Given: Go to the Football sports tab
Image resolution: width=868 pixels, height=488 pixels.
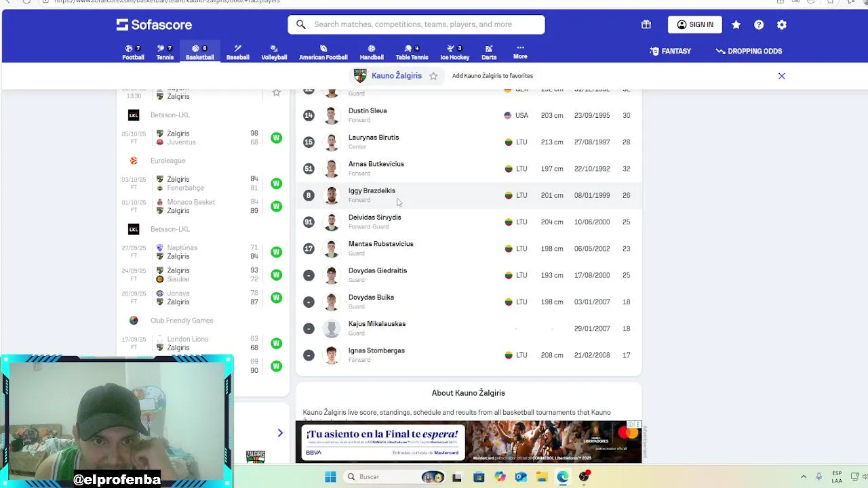Looking at the screenshot, I should coord(133,52).
